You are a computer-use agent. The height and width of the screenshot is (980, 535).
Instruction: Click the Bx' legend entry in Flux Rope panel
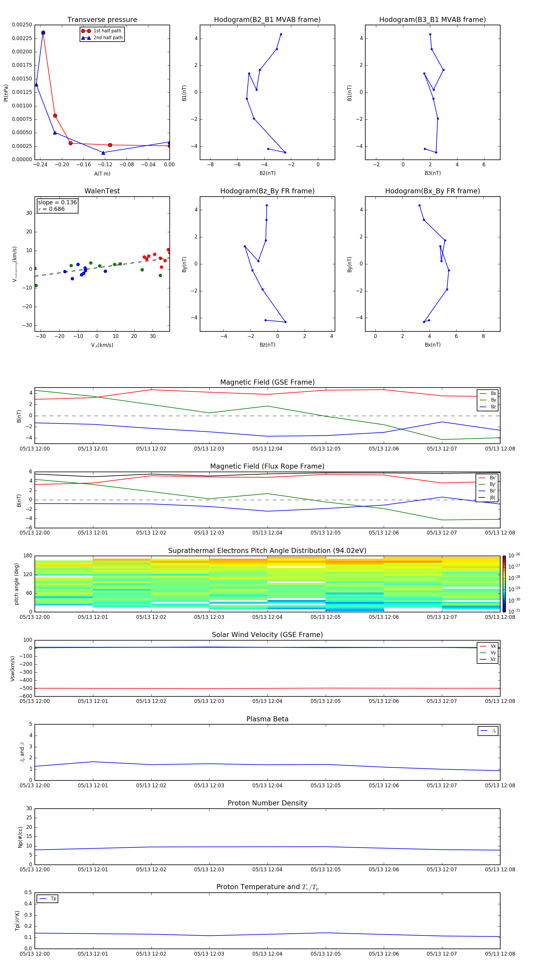click(x=487, y=478)
